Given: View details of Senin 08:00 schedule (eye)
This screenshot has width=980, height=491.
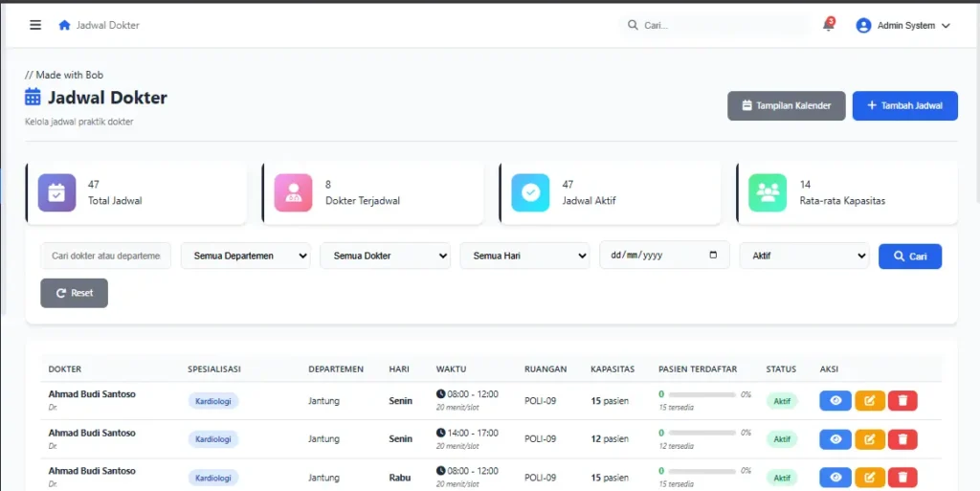Looking at the screenshot, I should pos(835,400).
